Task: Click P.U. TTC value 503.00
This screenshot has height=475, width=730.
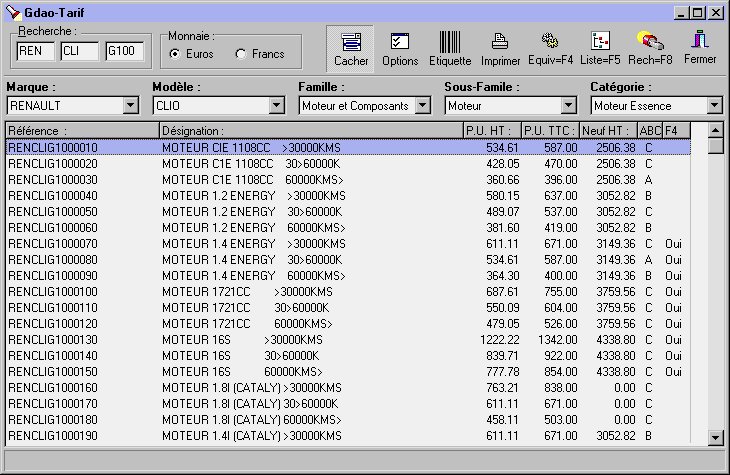Action: [x=561, y=420]
